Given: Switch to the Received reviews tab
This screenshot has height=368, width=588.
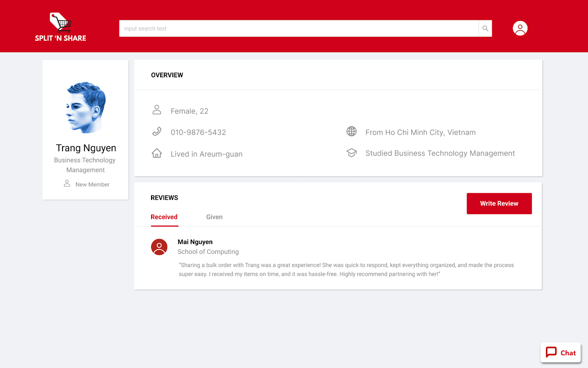Looking at the screenshot, I should 164,217.
